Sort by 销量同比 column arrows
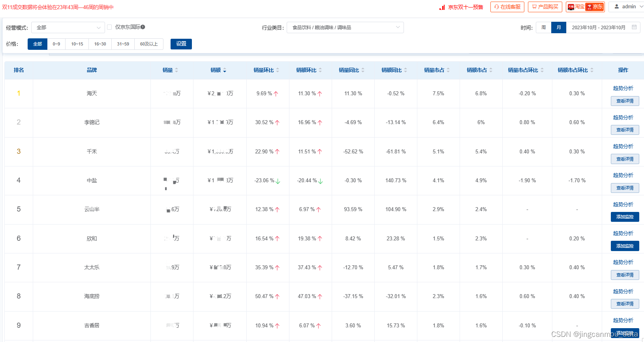Image resolution: width=644 pixels, height=342 pixels. point(363,70)
